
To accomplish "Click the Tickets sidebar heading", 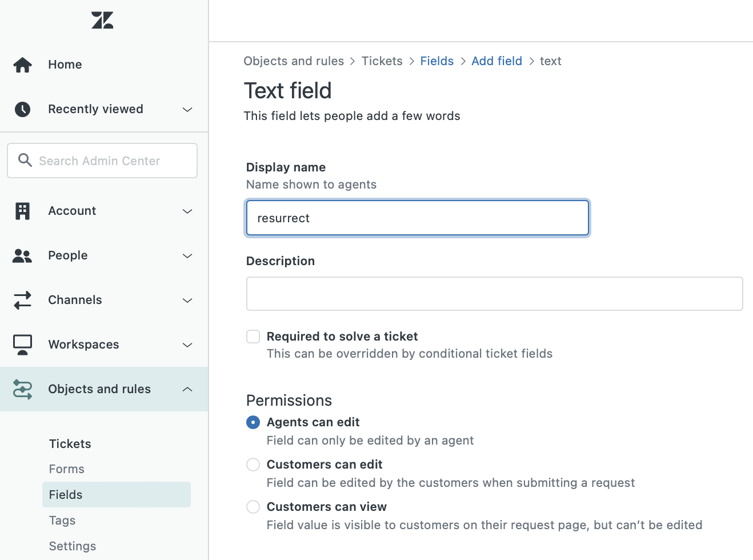I will (70, 444).
